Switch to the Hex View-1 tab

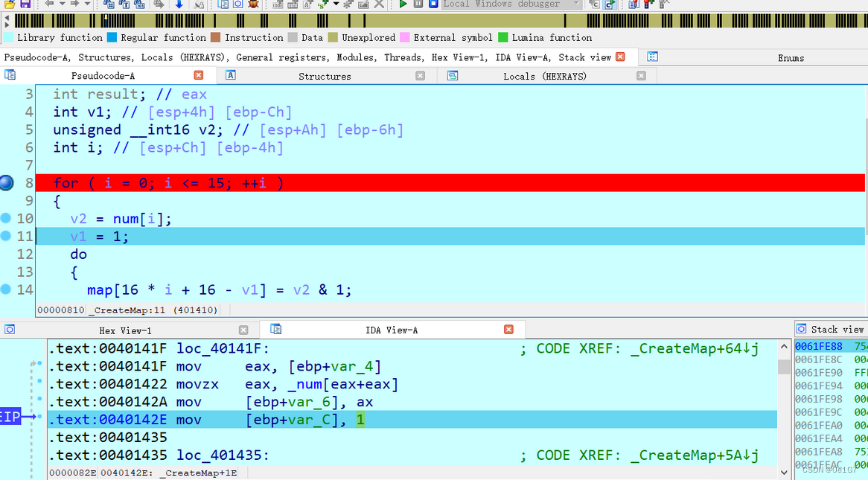click(125, 330)
